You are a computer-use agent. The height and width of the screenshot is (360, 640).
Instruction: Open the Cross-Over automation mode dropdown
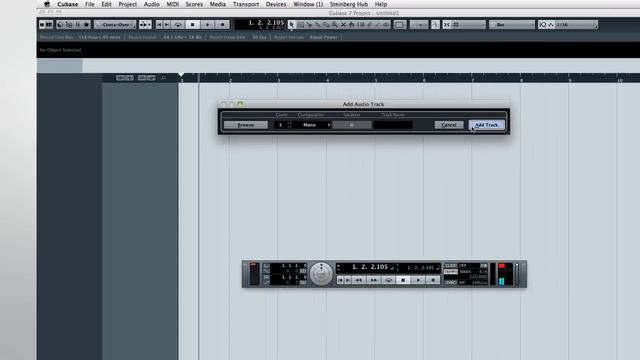(115, 24)
